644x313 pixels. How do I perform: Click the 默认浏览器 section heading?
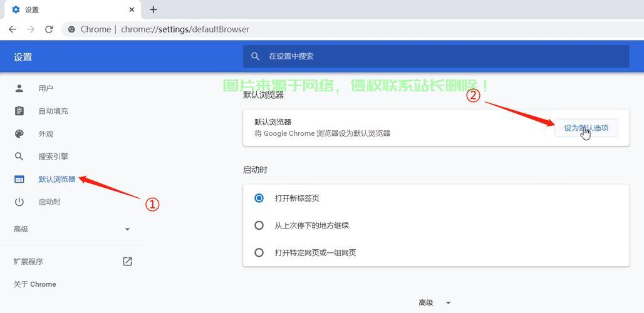click(x=264, y=96)
